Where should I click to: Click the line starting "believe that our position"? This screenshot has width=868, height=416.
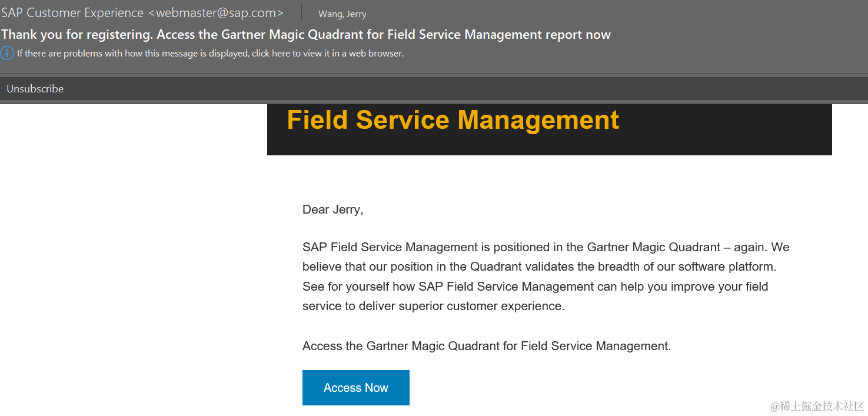[539, 267]
